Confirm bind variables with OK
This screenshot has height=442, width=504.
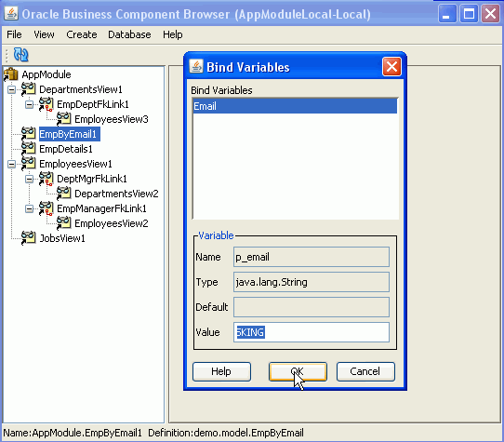(x=298, y=371)
